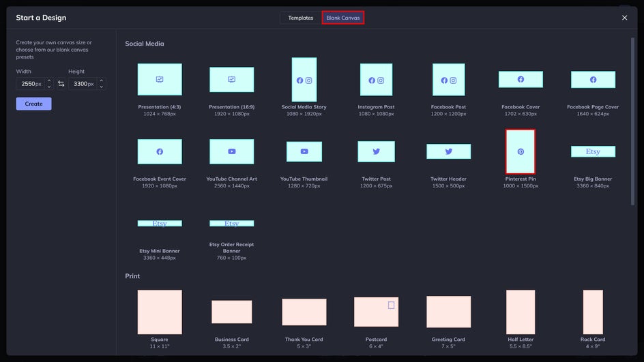
Task: Choose the Half Letter print preset
Action: point(521,312)
